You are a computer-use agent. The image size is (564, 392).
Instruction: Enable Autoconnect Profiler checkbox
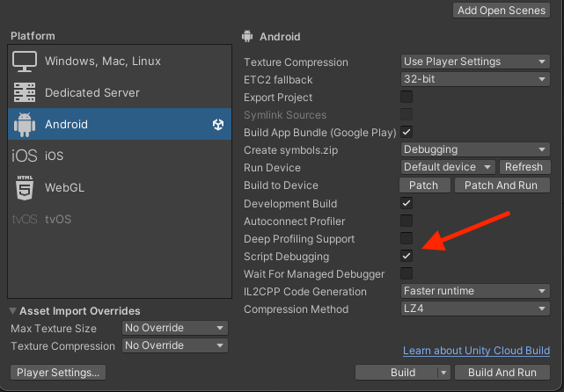[x=407, y=221]
